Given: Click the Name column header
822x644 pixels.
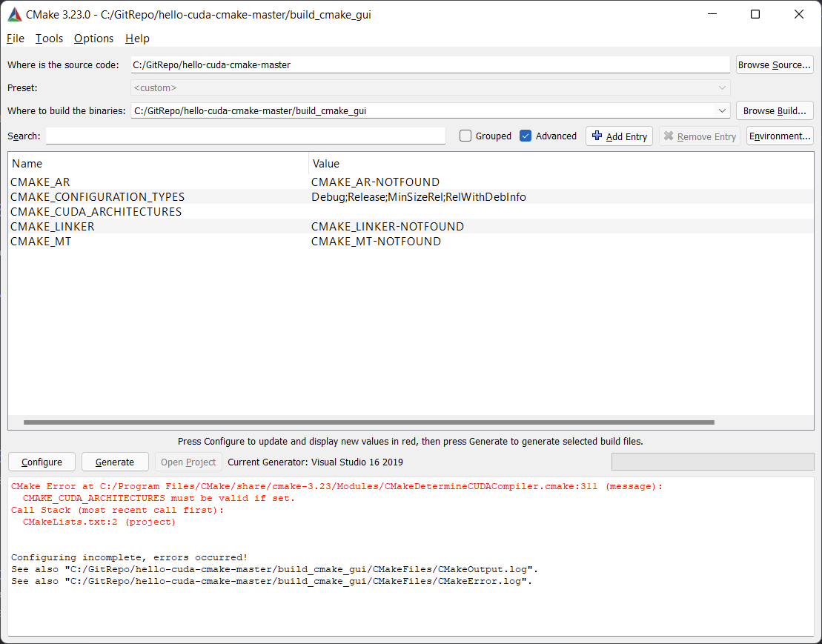Looking at the screenshot, I should [x=27, y=163].
